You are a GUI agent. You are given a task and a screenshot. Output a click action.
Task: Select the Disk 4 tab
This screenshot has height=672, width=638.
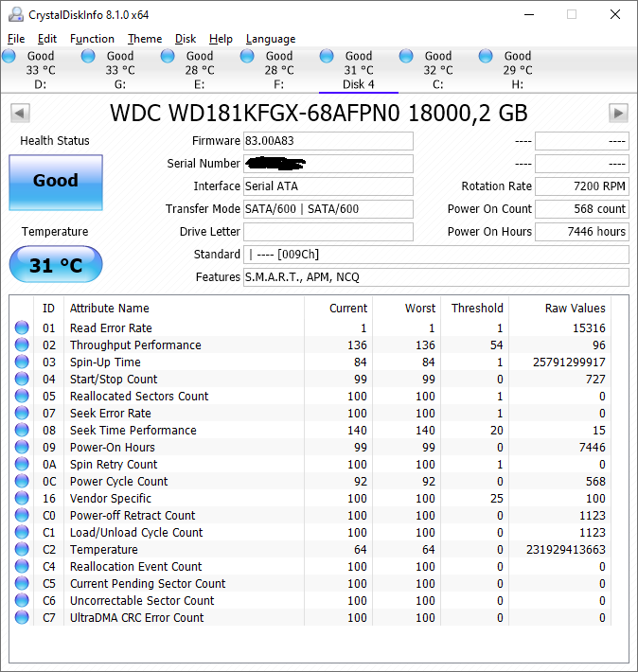[359, 70]
